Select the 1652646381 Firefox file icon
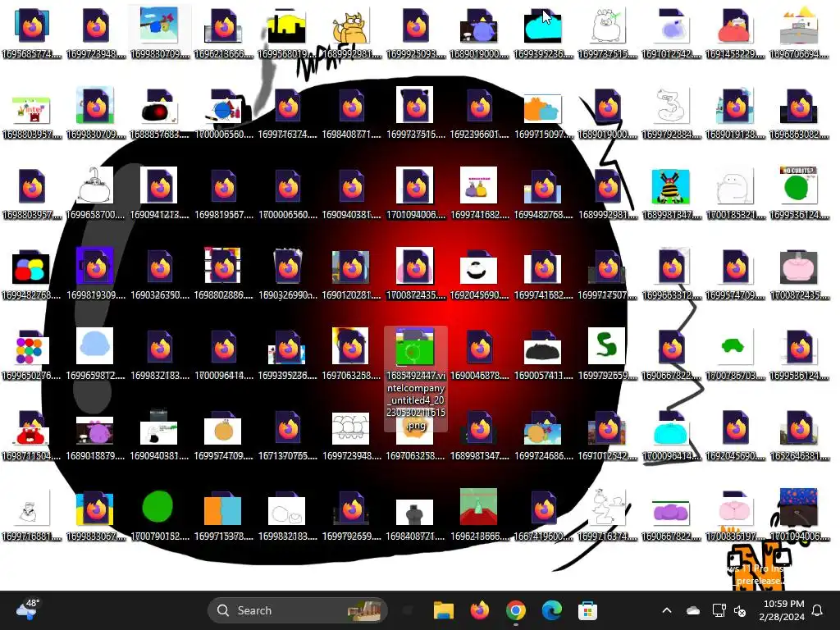The height and width of the screenshot is (630, 840). pyautogui.click(x=799, y=435)
